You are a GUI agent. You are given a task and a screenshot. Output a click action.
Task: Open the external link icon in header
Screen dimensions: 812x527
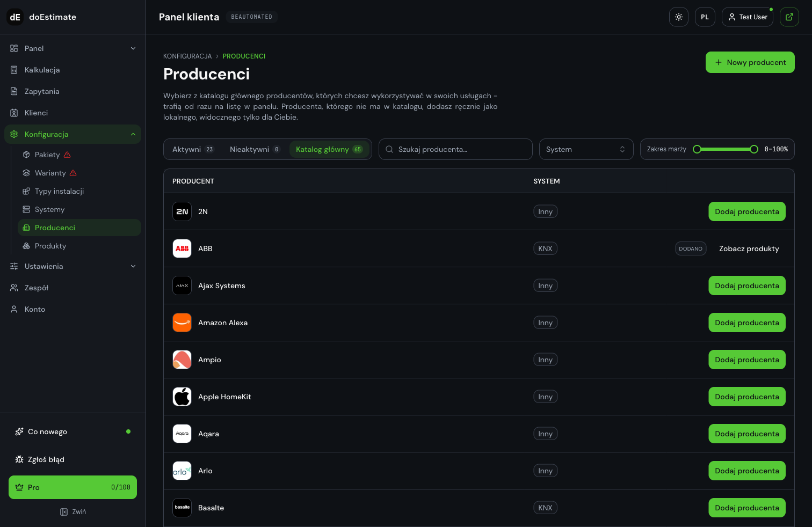click(789, 17)
